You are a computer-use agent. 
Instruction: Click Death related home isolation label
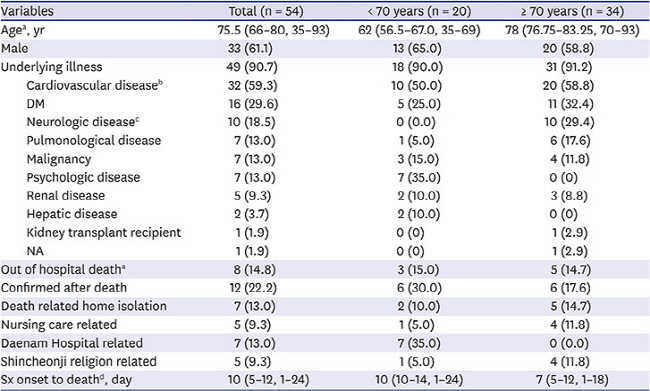(84, 306)
